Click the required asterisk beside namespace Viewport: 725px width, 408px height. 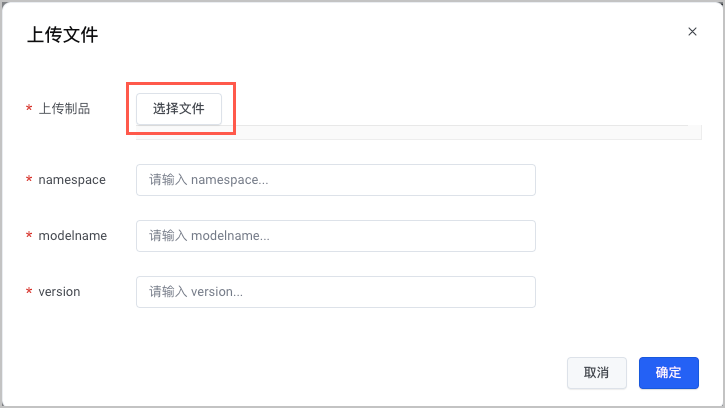pyautogui.click(x=29, y=181)
